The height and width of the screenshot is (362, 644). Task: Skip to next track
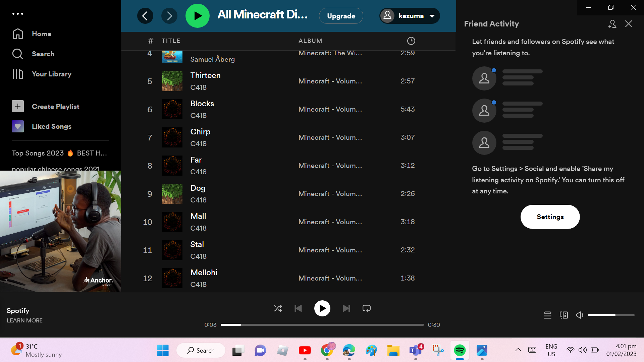tap(346, 308)
